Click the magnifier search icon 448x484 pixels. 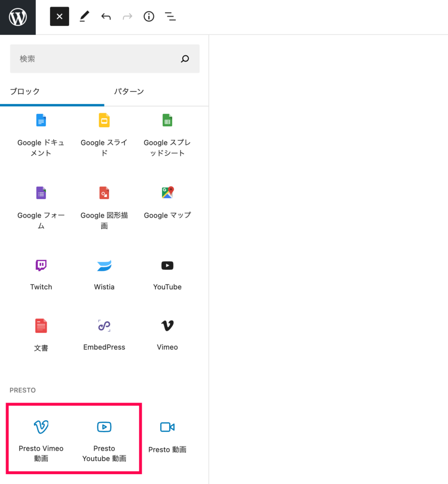click(185, 59)
